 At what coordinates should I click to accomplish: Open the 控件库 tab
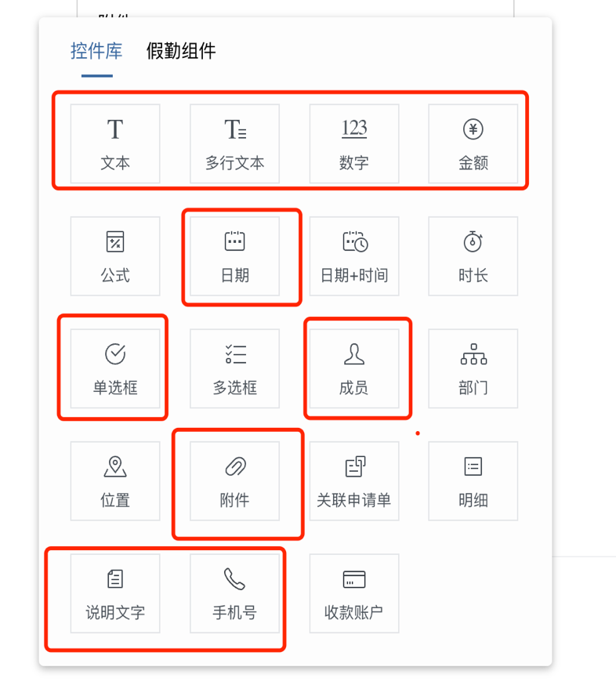pyautogui.click(x=96, y=51)
